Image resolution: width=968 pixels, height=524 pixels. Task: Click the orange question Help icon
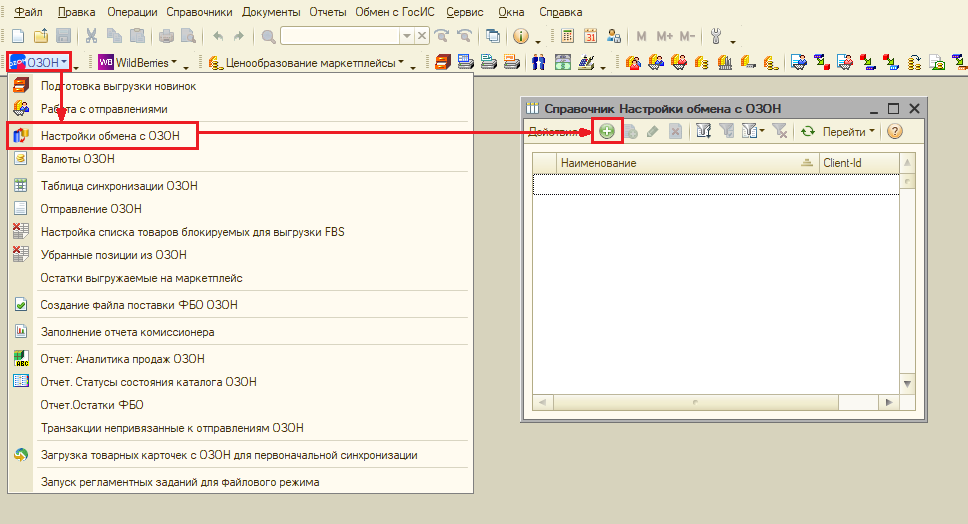pos(895,131)
